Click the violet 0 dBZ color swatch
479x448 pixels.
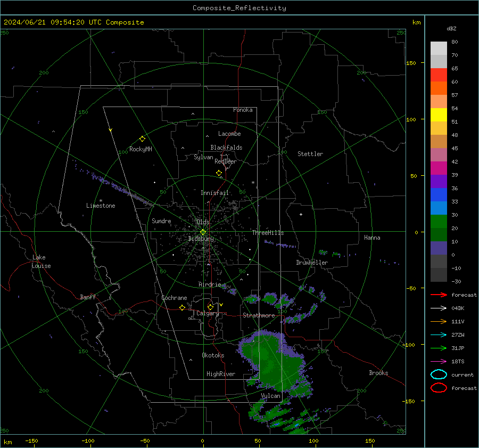tap(439, 248)
